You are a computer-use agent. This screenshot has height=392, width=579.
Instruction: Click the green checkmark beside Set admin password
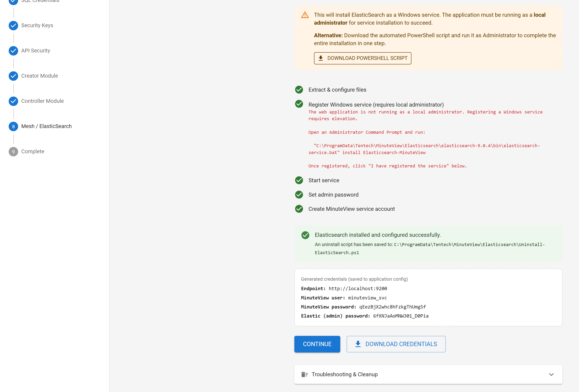point(299,195)
